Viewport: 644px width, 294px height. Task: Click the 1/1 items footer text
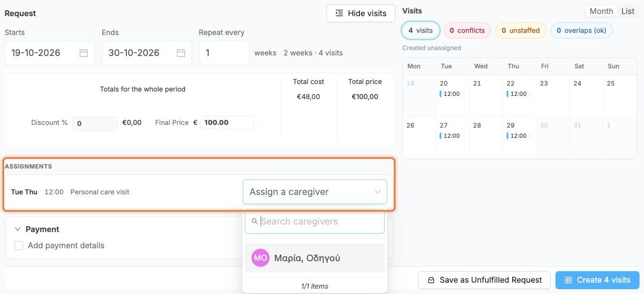[x=315, y=286]
